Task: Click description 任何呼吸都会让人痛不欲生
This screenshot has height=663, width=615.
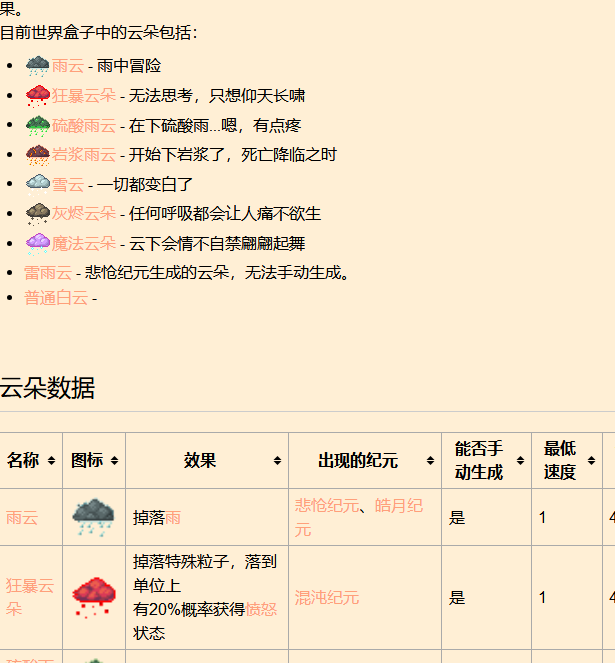Action: pos(225,214)
